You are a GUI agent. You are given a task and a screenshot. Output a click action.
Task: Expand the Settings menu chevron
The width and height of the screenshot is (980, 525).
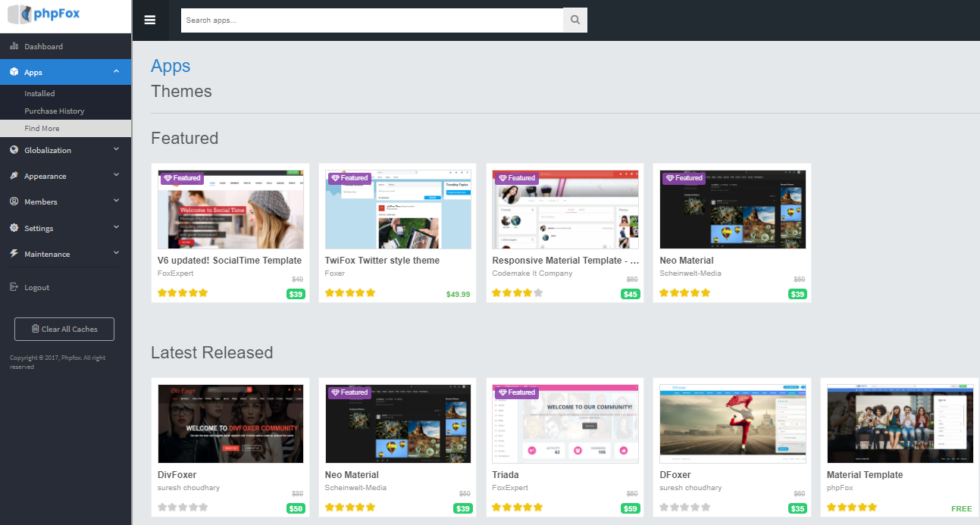click(x=116, y=227)
